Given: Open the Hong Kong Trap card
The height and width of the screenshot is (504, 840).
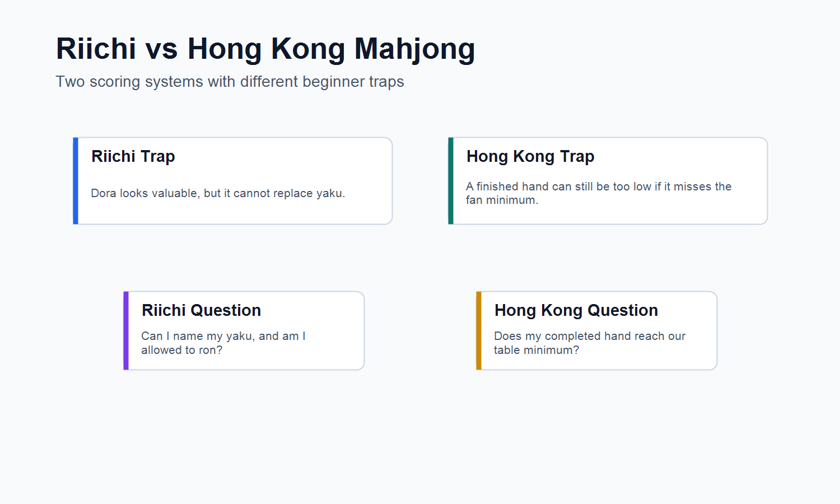Looking at the screenshot, I should tap(608, 181).
